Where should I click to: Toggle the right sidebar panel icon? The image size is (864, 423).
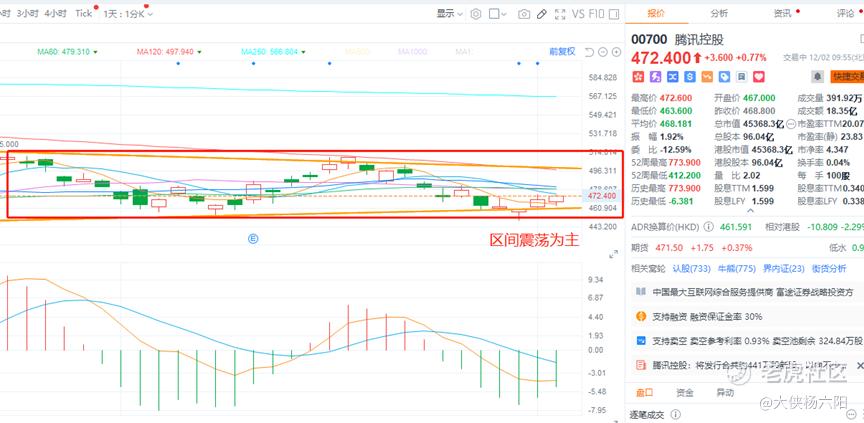(614, 14)
